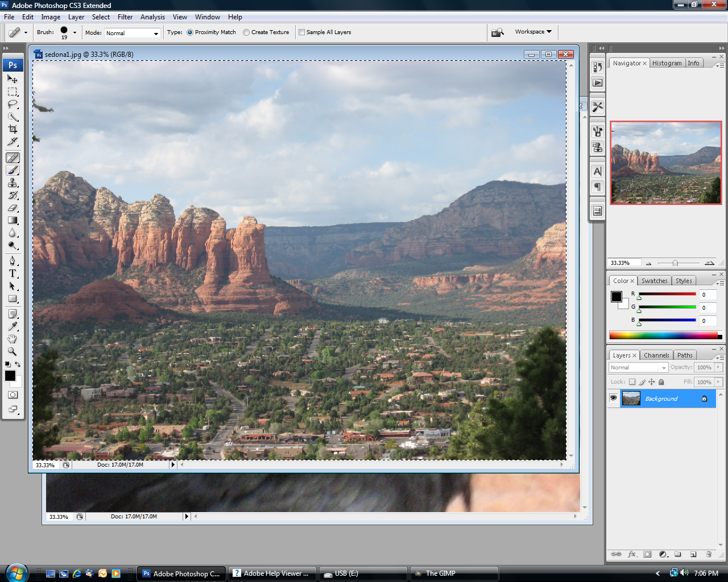The height and width of the screenshot is (582, 728).
Task: Open the tool preset picker arrow
Action: click(x=26, y=32)
